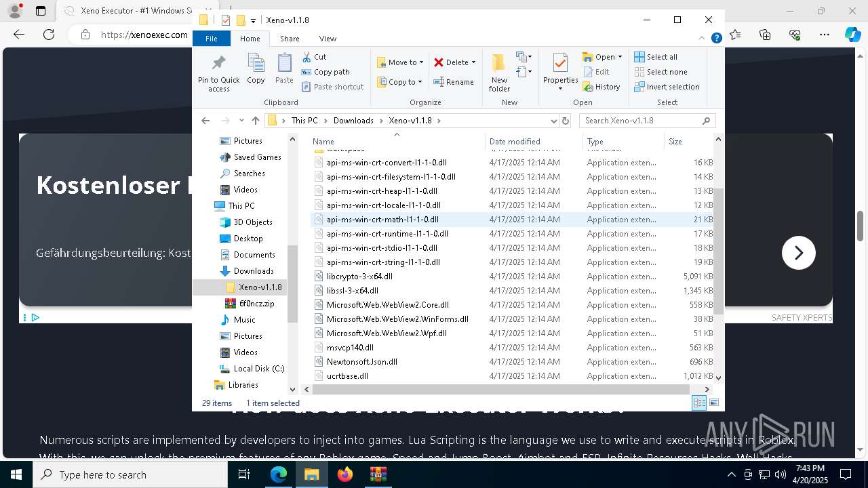This screenshot has width=868, height=488.
Task: Click the Paste ribbon icon
Action: click(x=284, y=68)
